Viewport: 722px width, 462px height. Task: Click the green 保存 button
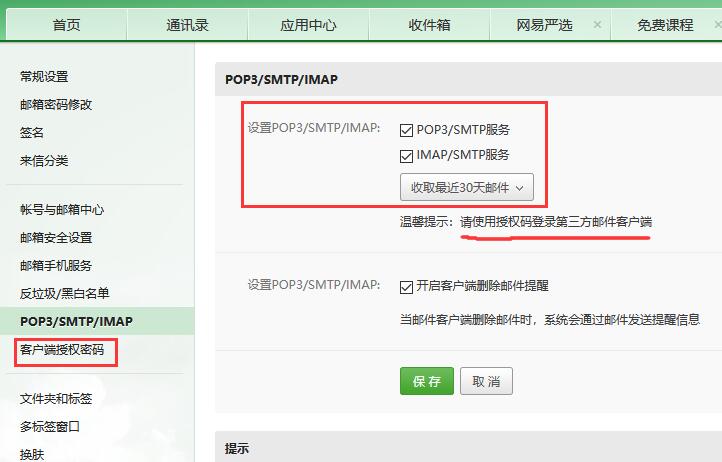click(427, 381)
